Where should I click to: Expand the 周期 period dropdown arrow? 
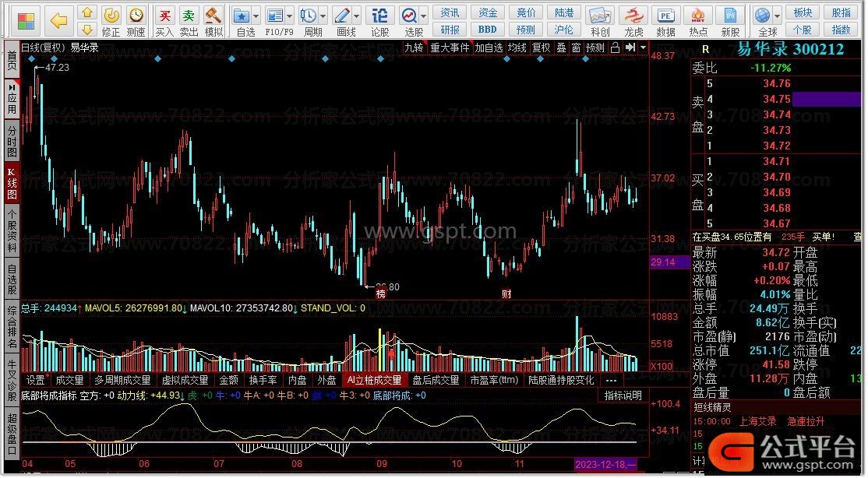[x=323, y=16]
